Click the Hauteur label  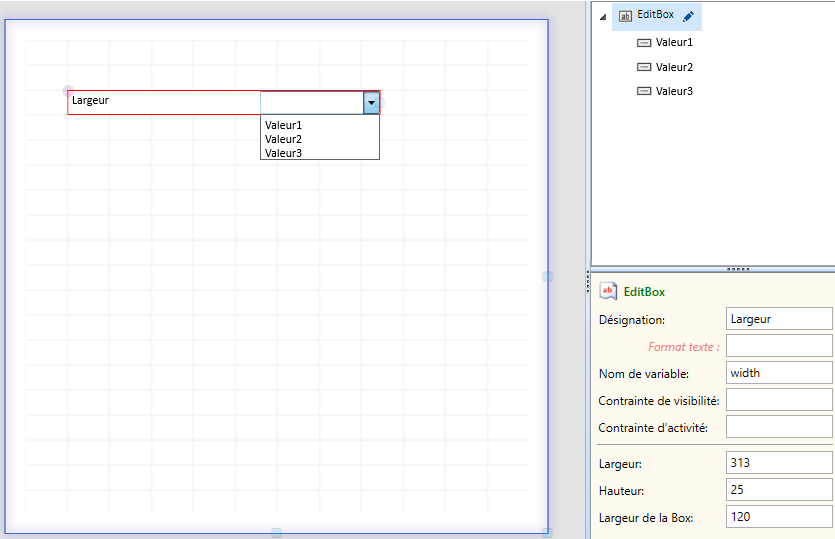pyautogui.click(x=621, y=491)
